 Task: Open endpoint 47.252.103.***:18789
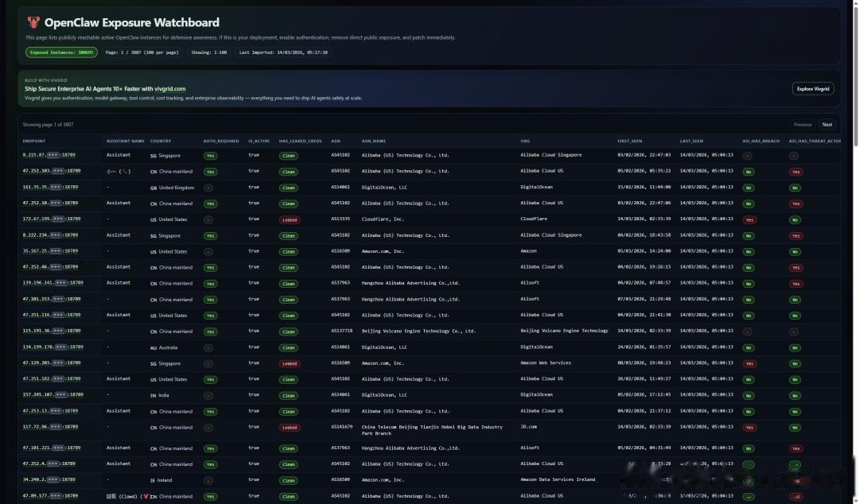point(52,171)
